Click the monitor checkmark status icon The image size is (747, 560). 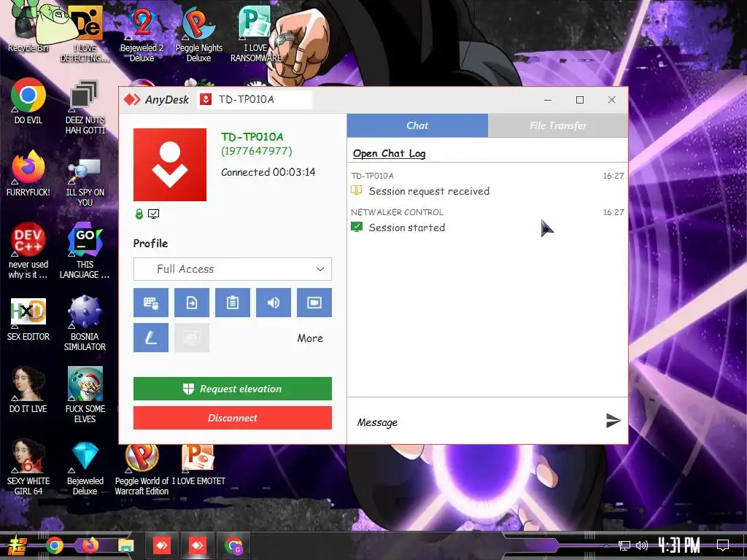[x=153, y=214]
